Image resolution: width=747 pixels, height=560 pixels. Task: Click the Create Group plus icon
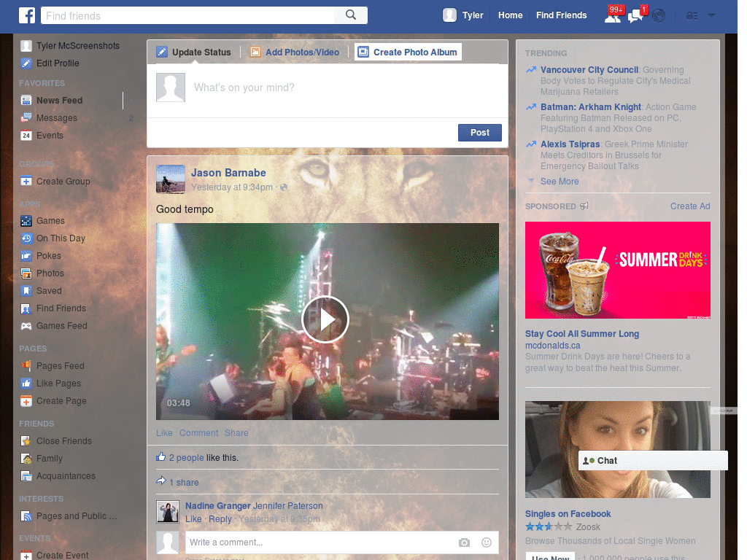click(26, 182)
